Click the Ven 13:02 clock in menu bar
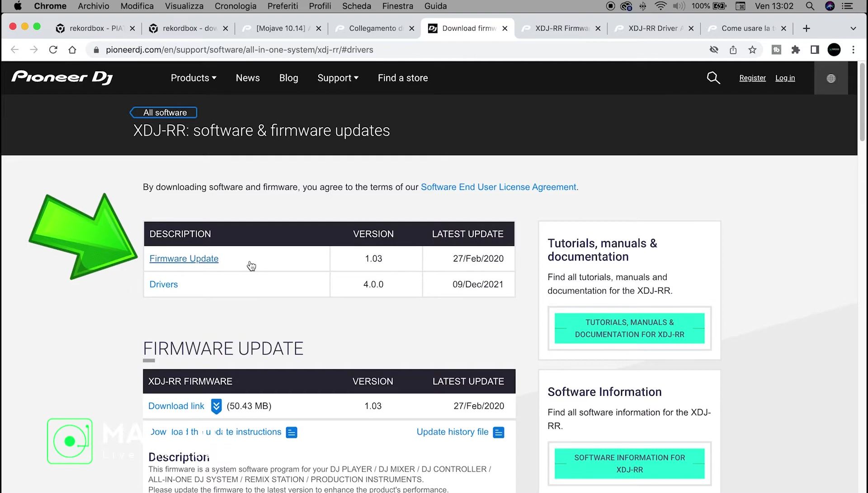 tap(774, 6)
